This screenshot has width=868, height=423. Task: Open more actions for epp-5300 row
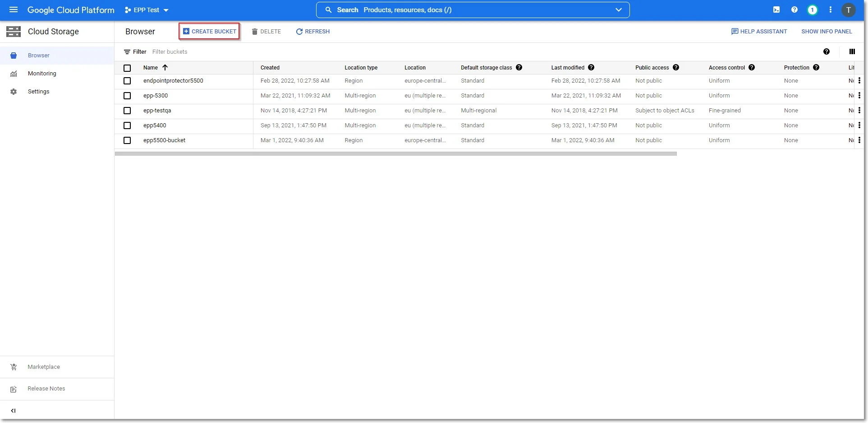pyautogui.click(x=859, y=95)
